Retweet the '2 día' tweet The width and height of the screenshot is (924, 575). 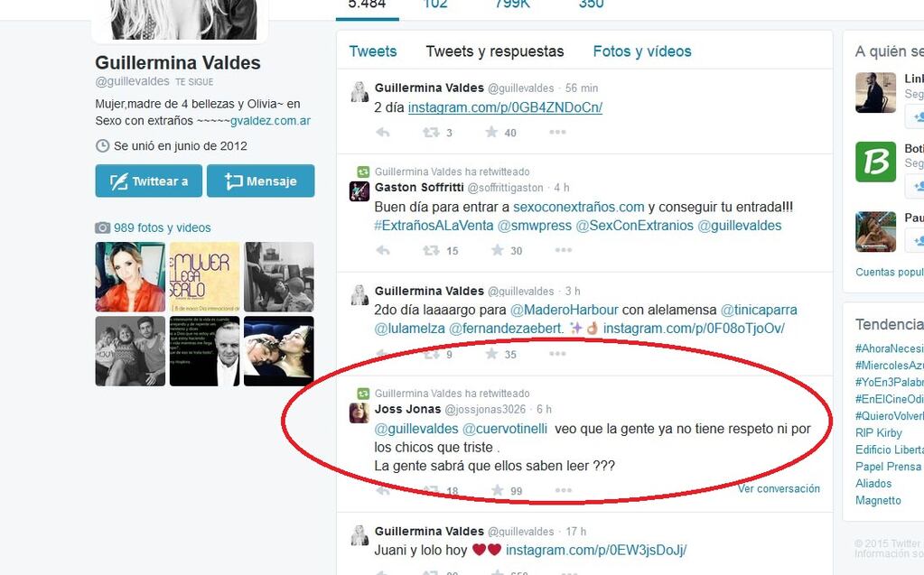click(x=431, y=133)
